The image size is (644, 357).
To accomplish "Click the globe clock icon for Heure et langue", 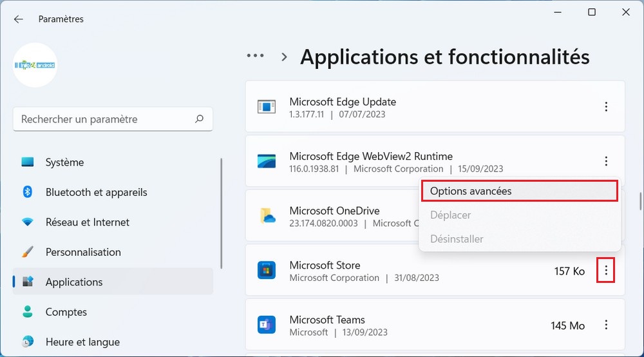I will [x=28, y=342].
